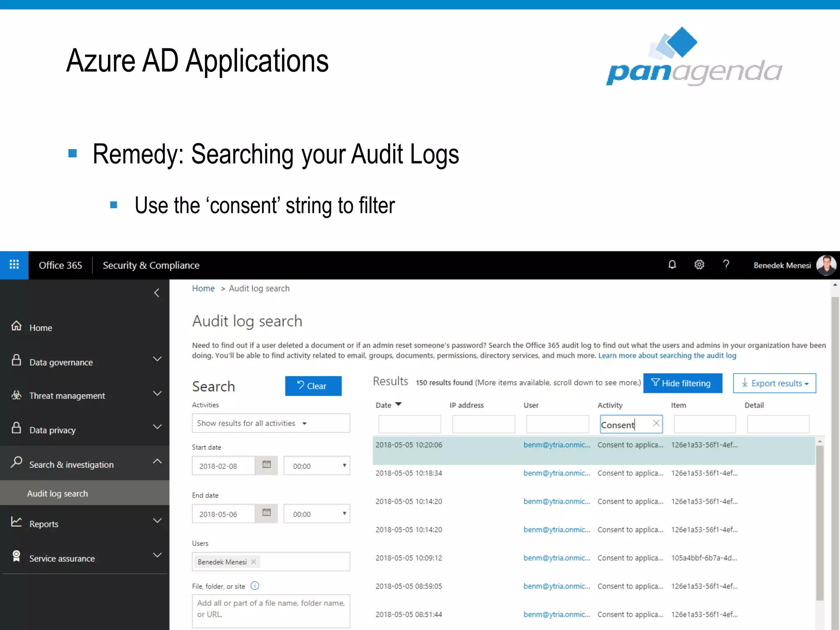This screenshot has width=840, height=630.
Task: Click the Search & investigation magnifier icon
Action: pyautogui.click(x=16, y=462)
